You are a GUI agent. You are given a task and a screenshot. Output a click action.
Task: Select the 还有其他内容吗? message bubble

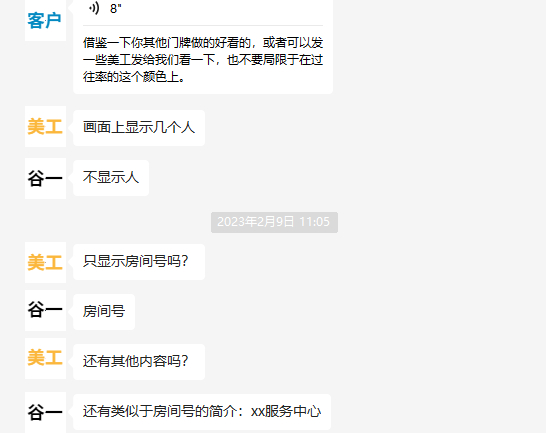[139, 362]
